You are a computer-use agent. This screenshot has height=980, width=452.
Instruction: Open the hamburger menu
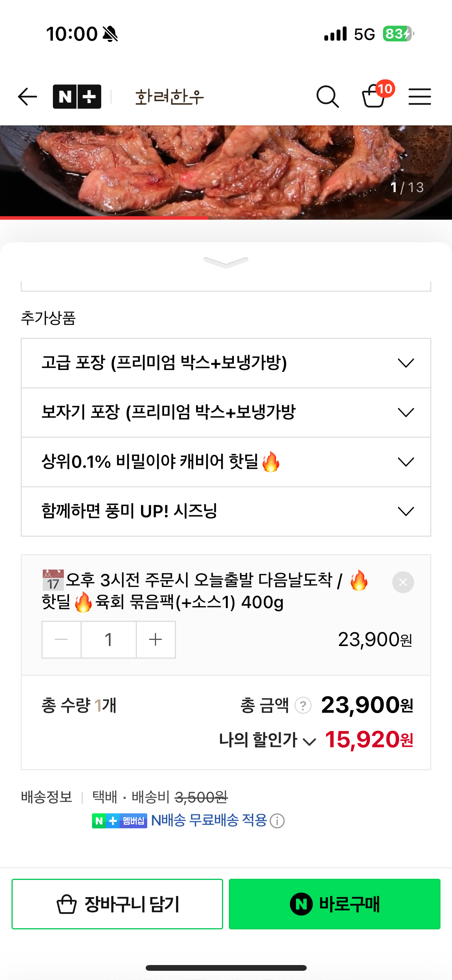click(x=419, y=96)
